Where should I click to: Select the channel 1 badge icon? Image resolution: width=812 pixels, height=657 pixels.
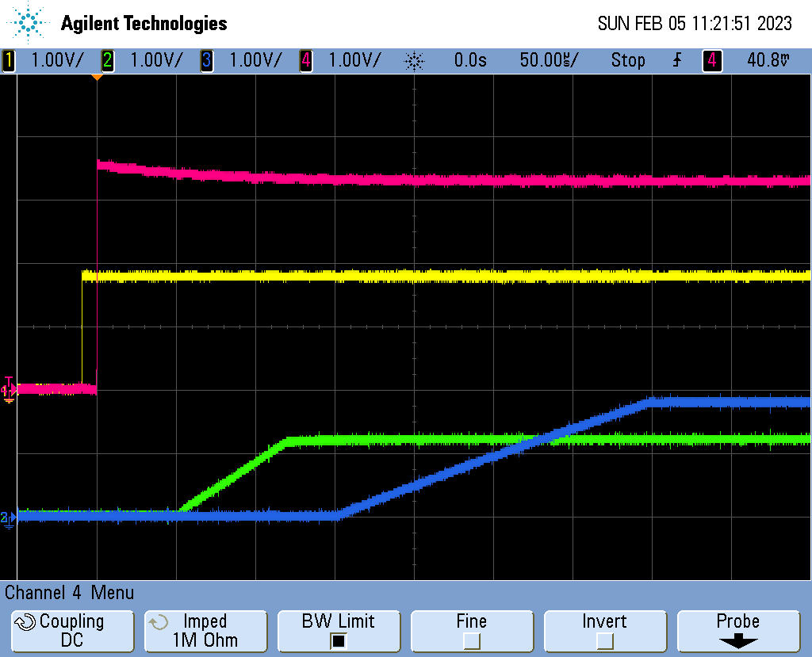[8, 60]
